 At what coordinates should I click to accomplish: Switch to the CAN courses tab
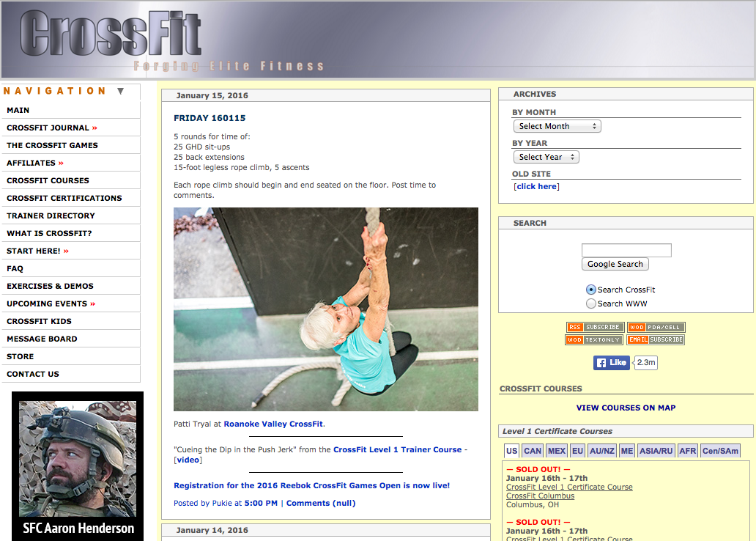click(533, 451)
